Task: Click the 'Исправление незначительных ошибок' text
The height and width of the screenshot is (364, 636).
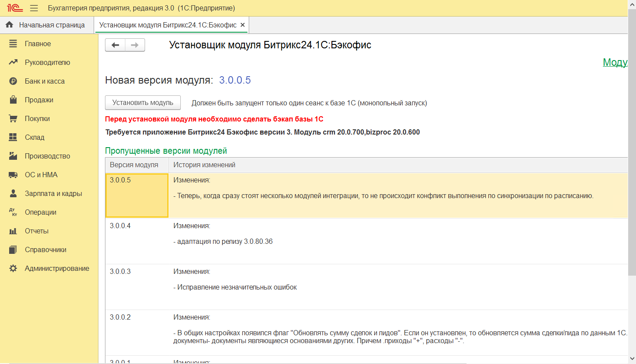Action: click(235, 287)
